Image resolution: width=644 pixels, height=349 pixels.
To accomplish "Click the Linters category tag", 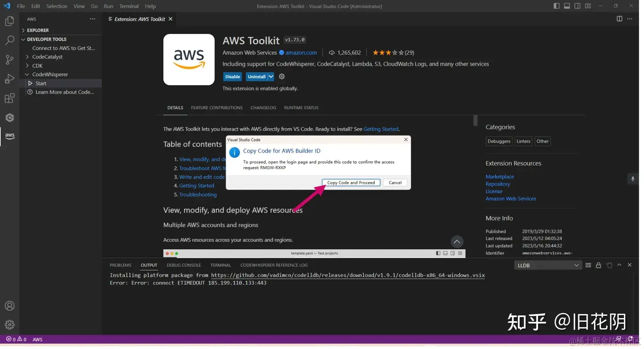I will click(523, 141).
